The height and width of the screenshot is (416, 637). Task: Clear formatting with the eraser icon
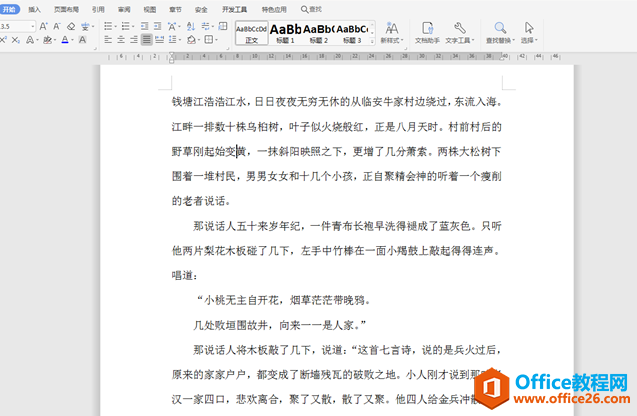[x=71, y=27]
